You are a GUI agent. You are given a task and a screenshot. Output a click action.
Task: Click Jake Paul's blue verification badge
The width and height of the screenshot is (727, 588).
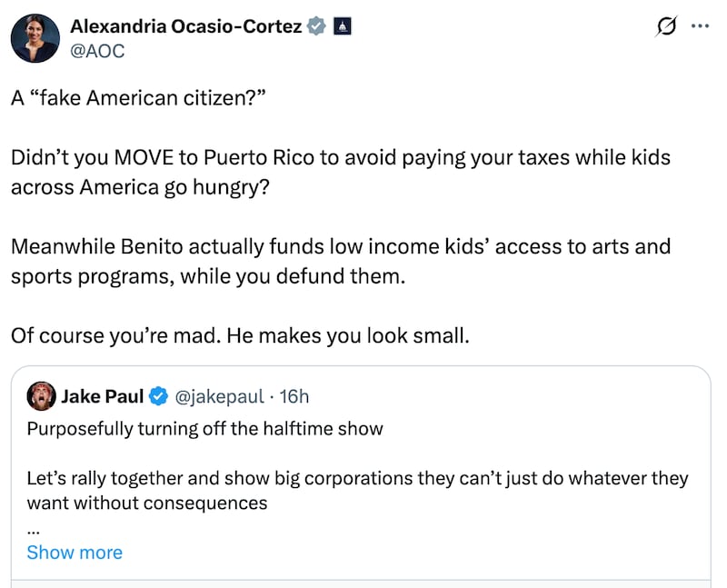point(159,396)
